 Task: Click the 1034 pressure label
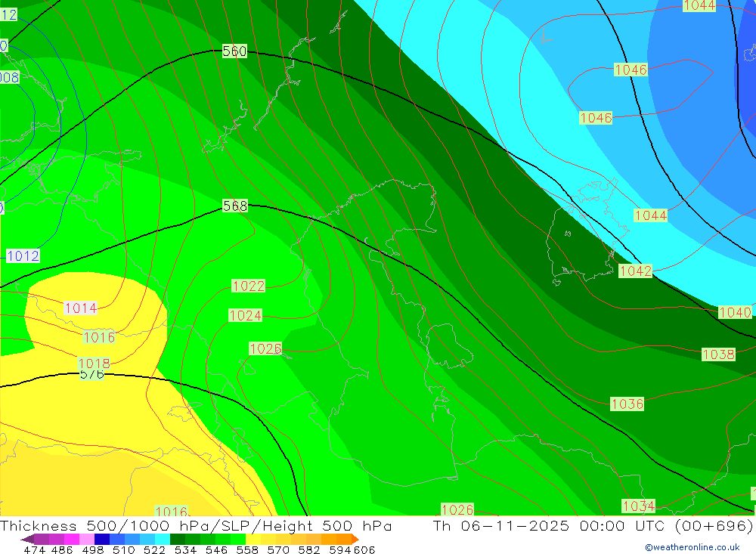coord(638,506)
